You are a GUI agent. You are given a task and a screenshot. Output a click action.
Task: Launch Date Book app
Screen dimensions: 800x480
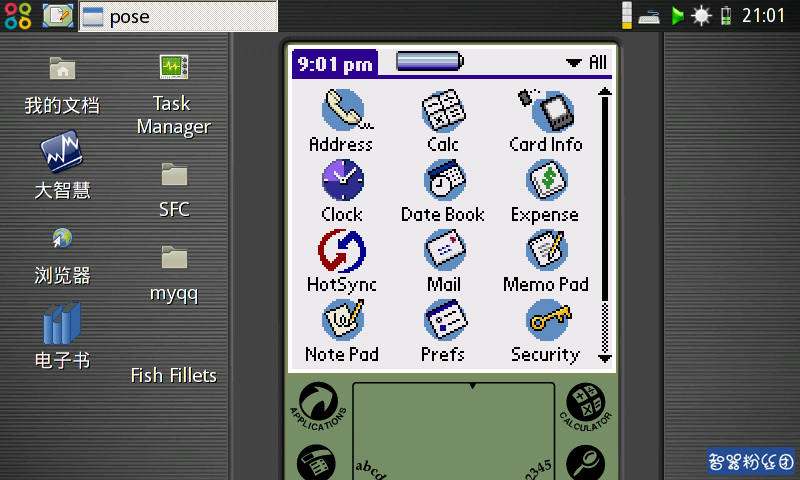(x=443, y=191)
